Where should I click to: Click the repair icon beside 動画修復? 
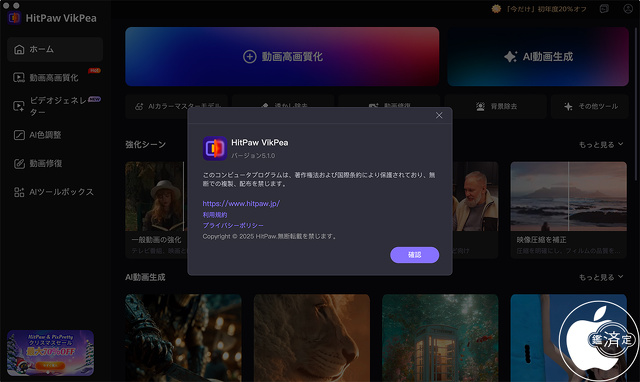pyautogui.click(x=19, y=164)
